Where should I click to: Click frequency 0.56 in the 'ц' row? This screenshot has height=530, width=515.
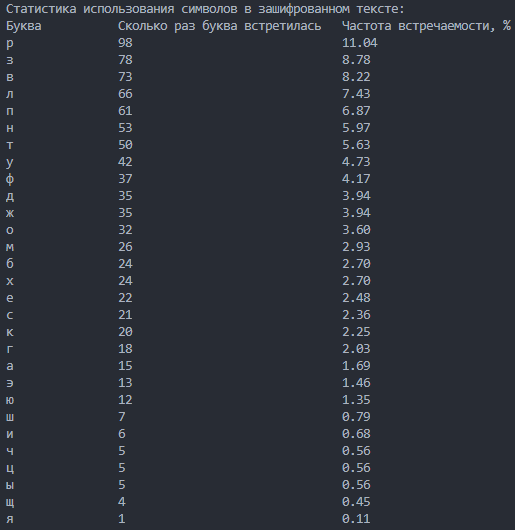tap(356, 468)
